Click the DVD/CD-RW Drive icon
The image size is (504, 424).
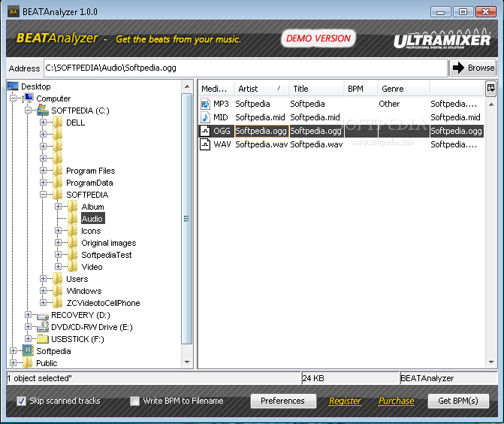43,327
